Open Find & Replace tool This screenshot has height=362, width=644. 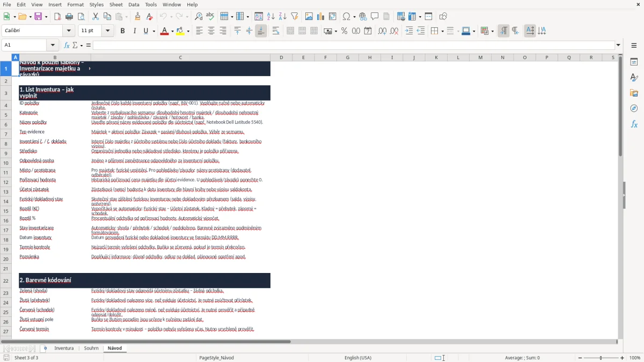(199, 17)
